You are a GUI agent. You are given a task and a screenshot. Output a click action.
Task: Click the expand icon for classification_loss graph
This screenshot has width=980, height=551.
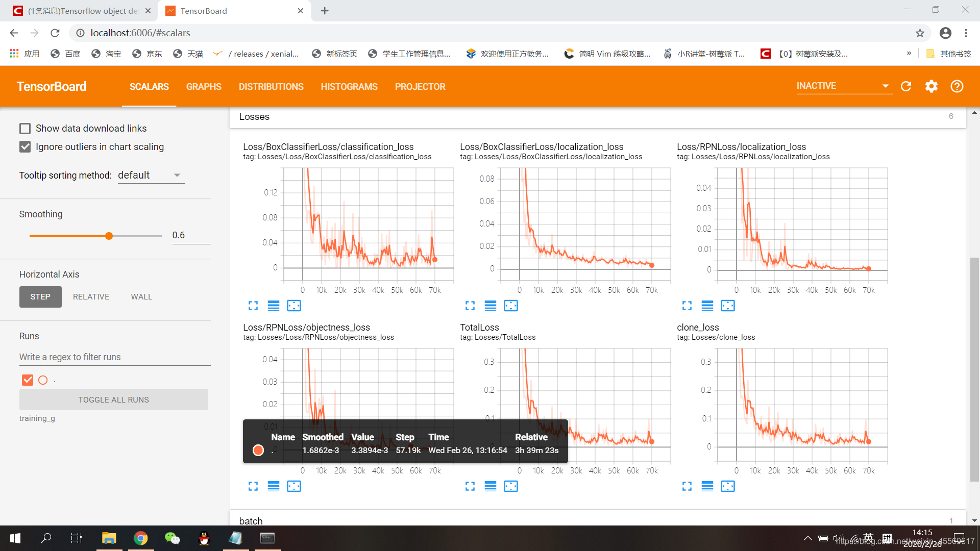(x=253, y=306)
